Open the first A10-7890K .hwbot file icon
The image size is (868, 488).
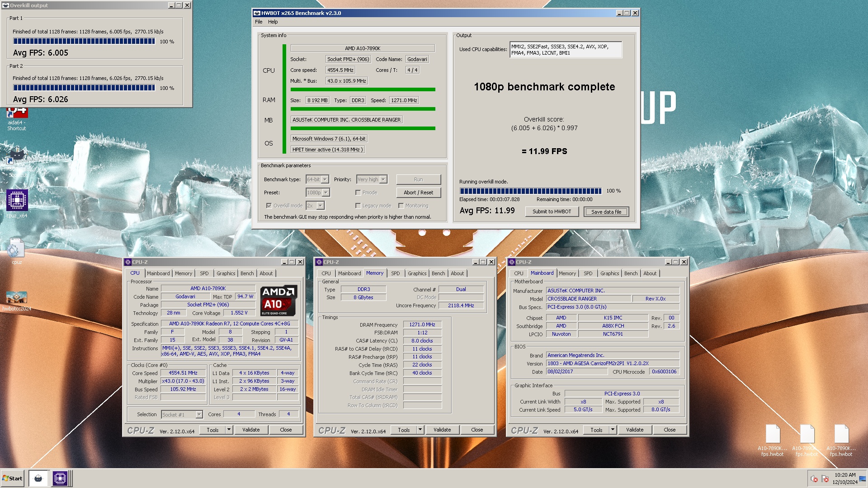[773, 440]
